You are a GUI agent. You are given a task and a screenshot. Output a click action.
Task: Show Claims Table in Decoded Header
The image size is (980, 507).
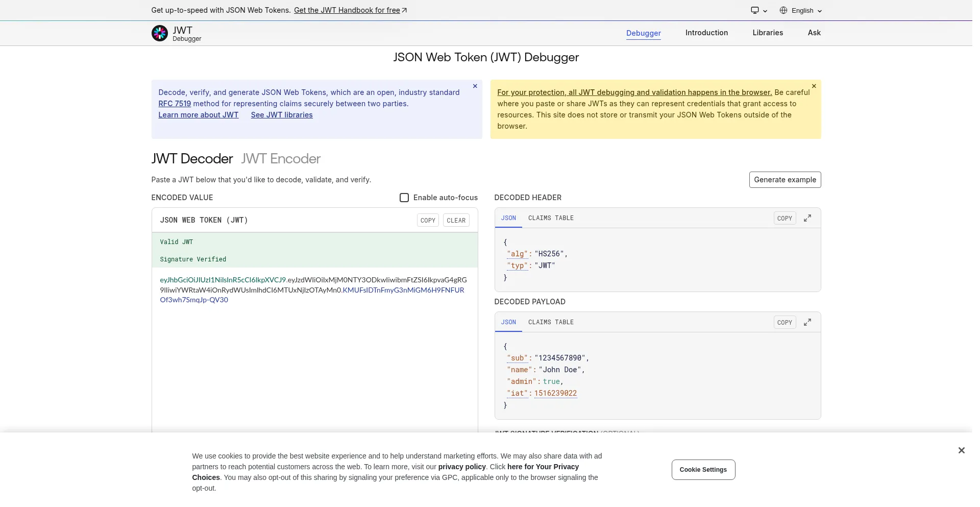[551, 218]
